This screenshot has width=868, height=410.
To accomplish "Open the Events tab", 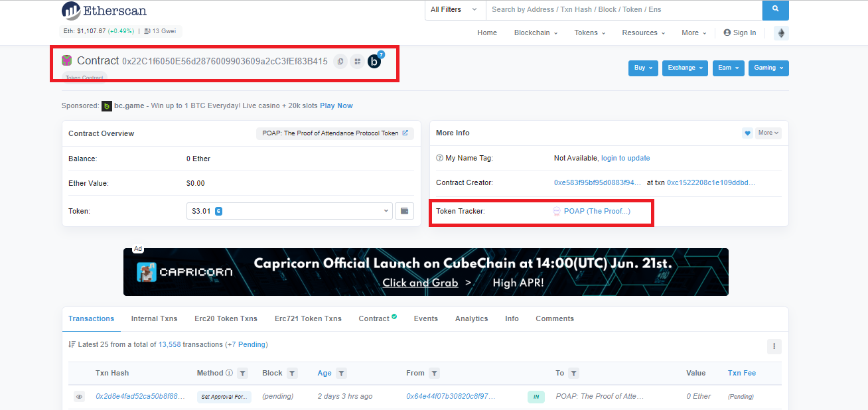I will 426,318.
